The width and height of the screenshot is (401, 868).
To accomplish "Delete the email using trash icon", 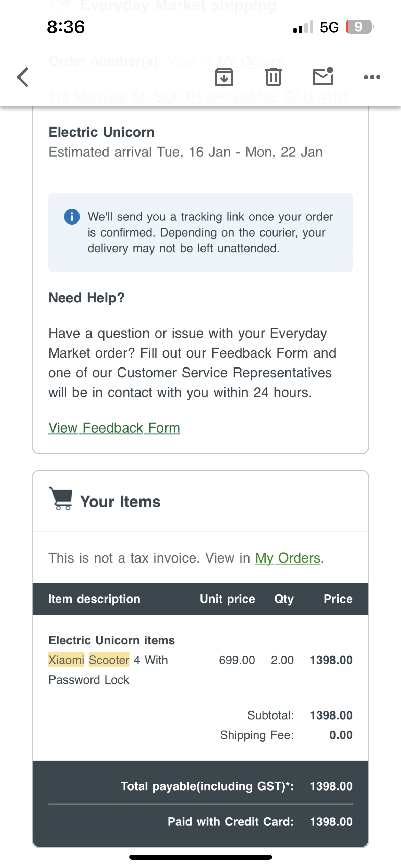I will pos(273,77).
